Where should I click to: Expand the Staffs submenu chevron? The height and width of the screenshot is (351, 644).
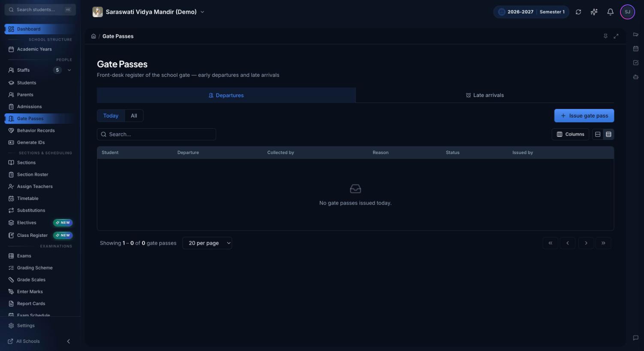coord(69,70)
